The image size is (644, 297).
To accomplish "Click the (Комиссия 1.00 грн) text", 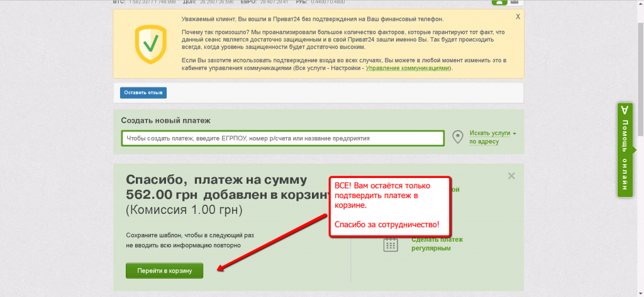I will (184, 210).
